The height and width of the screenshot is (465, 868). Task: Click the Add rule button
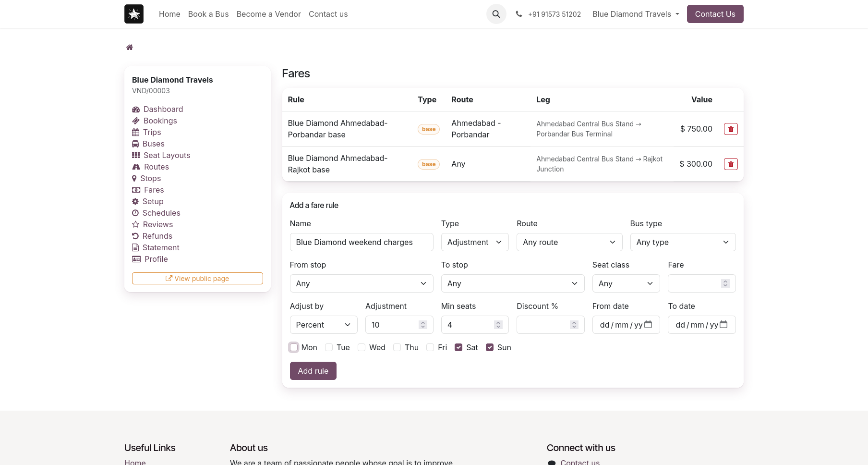coord(313,371)
